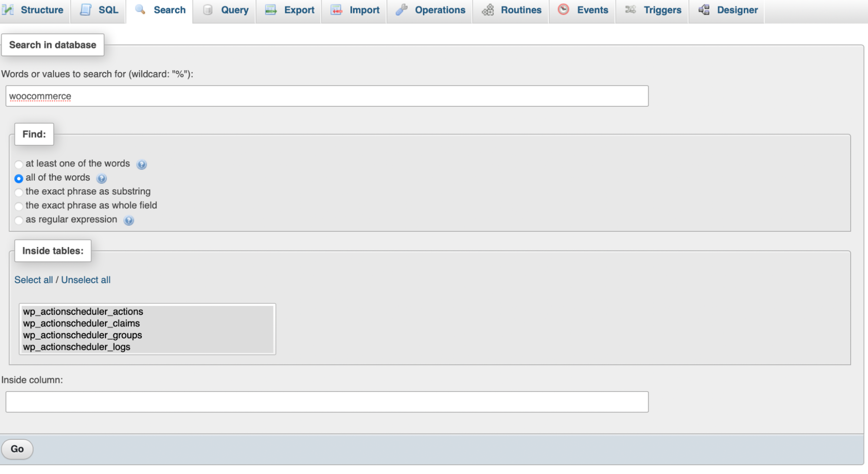Screen dimensions: 868x474
Task: Click the Go button to search
Action: click(17, 449)
